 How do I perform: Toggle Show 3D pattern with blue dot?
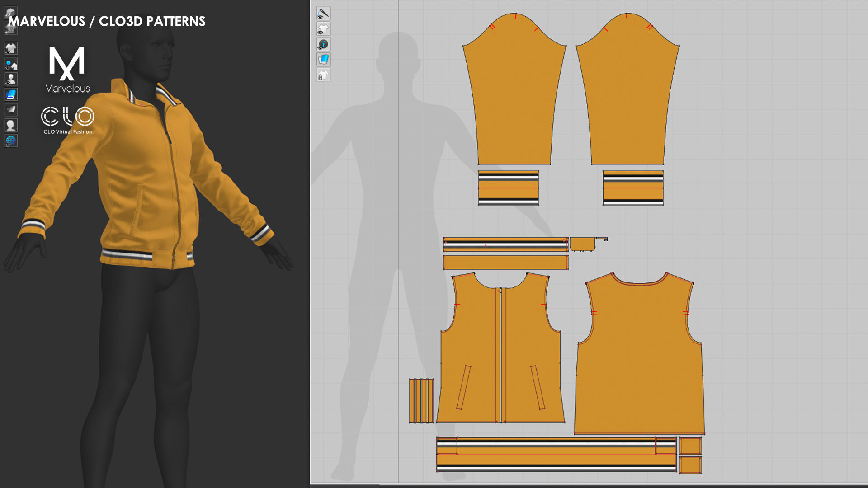[11, 64]
